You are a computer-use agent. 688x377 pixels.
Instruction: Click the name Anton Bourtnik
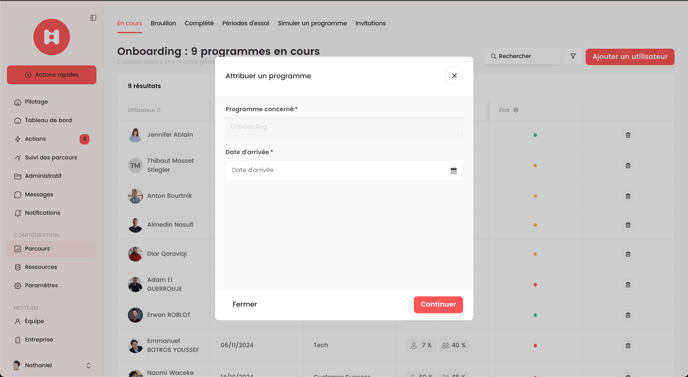169,196
